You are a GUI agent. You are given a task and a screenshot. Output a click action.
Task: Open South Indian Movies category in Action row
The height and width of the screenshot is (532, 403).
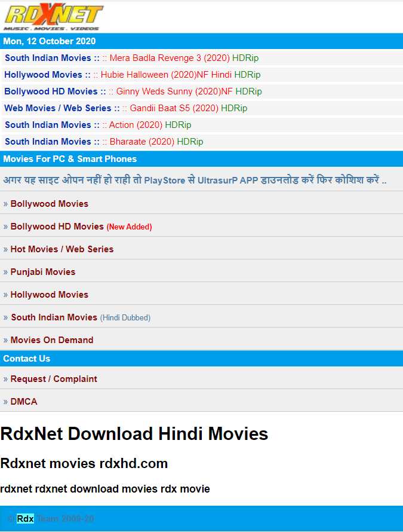pyautogui.click(x=48, y=125)
